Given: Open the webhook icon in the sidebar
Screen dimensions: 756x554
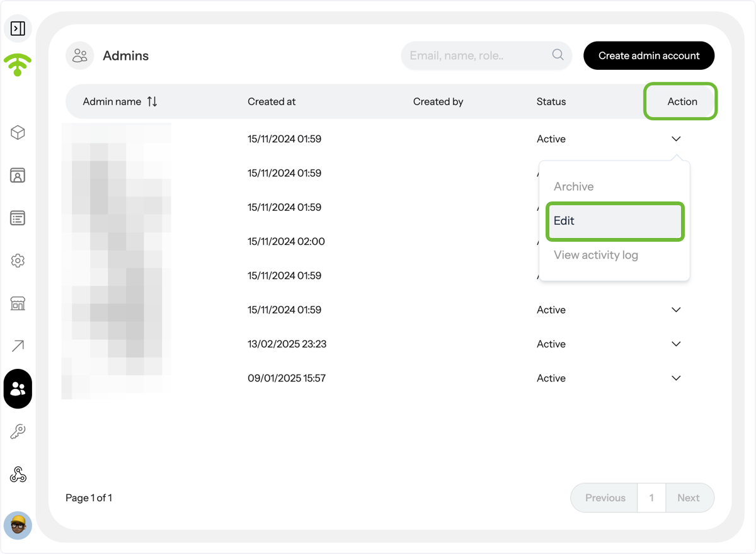Looking at the screenshot, I should tap(18, 475).
